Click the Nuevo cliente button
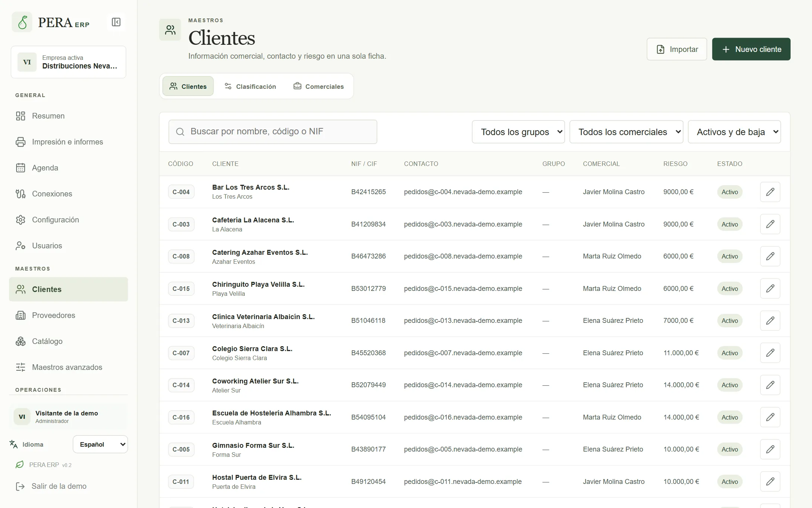This screenshot has width=812, height=508. tap(751, 49)
